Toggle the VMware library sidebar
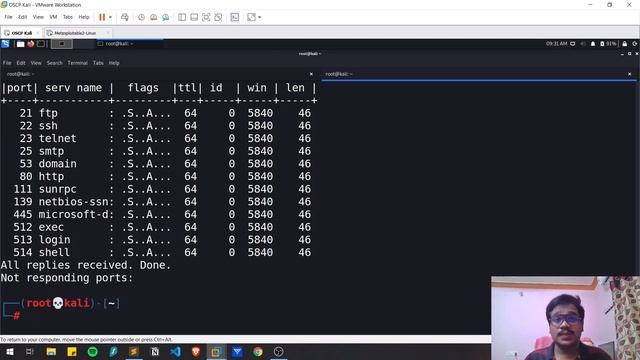The height and width of the screenshot is (360, 640). (x=182, y=17)
